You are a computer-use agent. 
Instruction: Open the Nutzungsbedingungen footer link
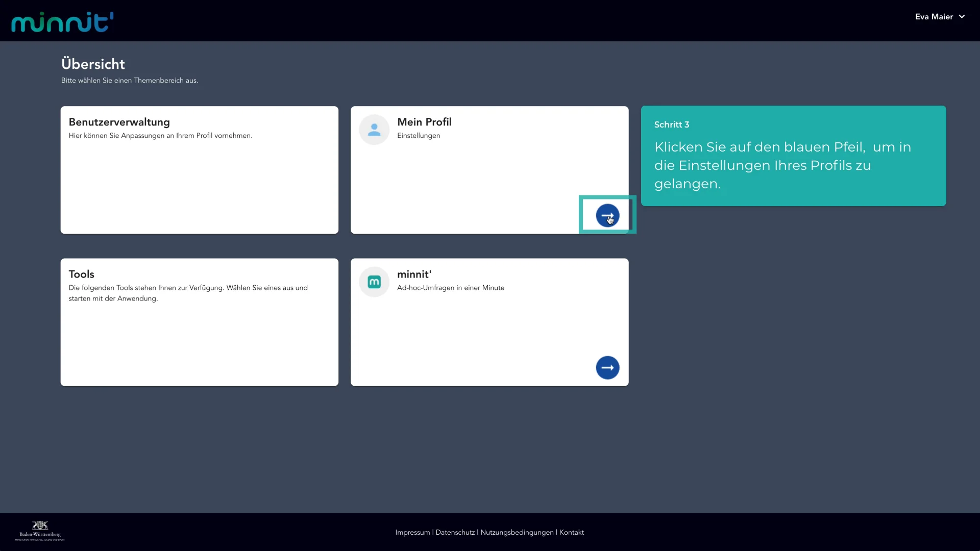[x=517, y=532]
